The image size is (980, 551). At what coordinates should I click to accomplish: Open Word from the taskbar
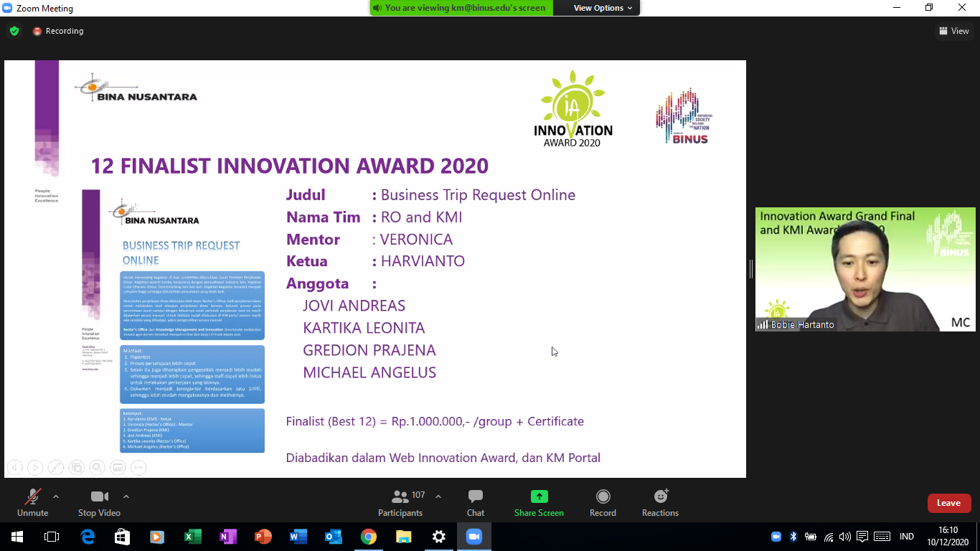click(298, 537)
